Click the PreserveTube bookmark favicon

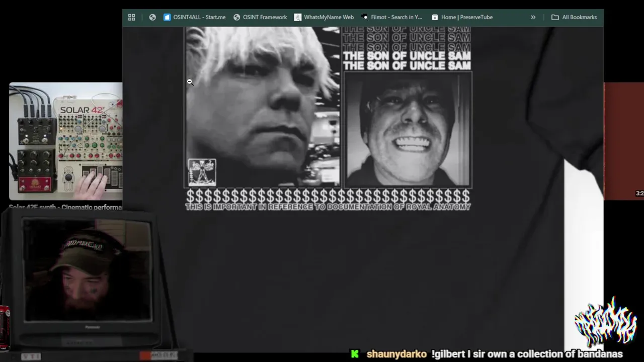435,17
